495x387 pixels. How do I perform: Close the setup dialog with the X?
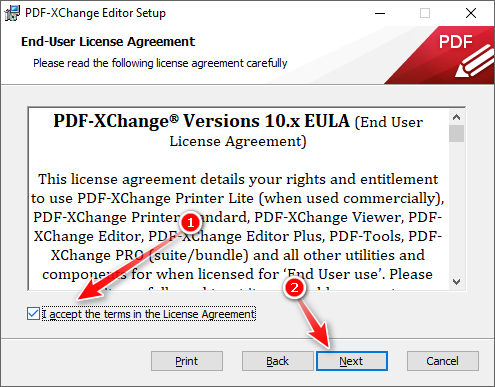click(471, 13)
